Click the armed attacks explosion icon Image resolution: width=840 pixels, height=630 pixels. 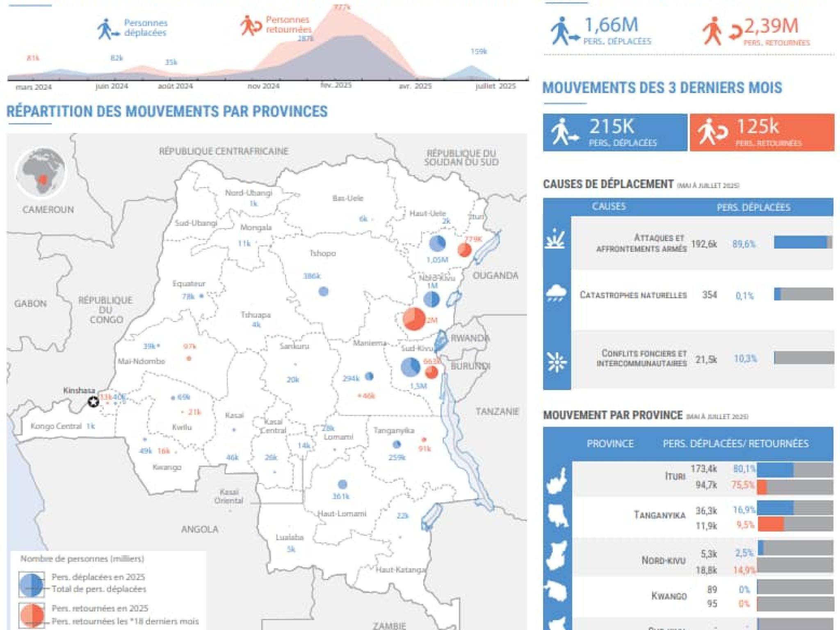[555, 239]
